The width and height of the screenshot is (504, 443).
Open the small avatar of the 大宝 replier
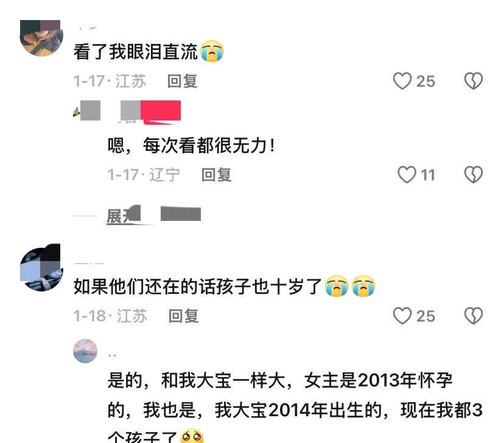[85, 351]
